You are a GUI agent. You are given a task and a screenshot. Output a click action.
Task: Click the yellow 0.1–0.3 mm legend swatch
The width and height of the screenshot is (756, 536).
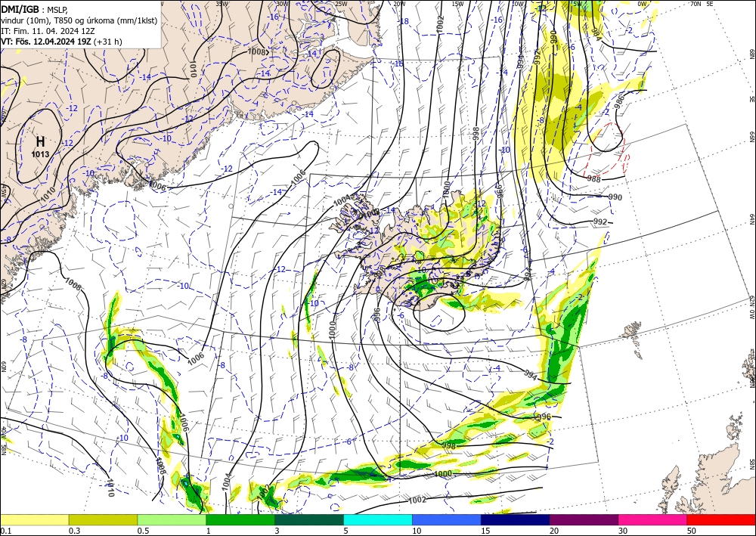click(x=34, y=519)
